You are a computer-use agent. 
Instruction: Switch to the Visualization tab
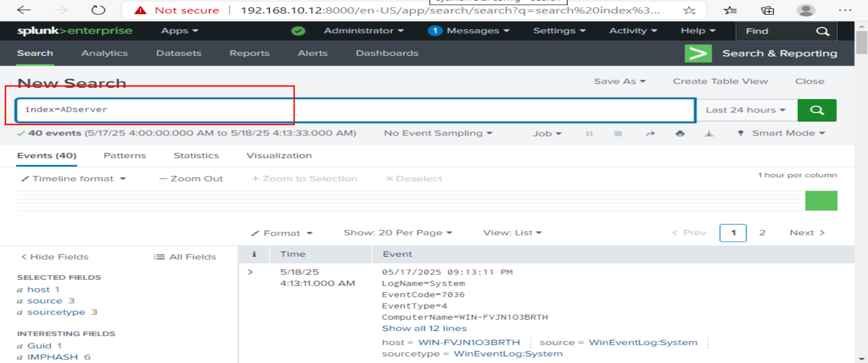pos(279,156)
